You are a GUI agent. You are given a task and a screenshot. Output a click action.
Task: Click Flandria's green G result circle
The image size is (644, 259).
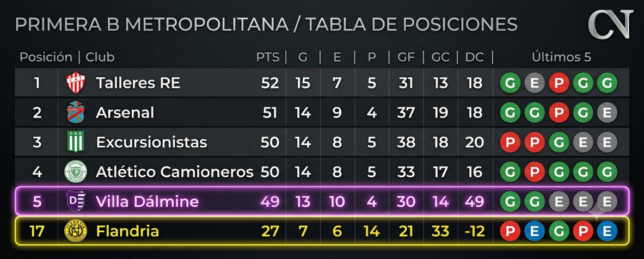click(x=559, y=231)
